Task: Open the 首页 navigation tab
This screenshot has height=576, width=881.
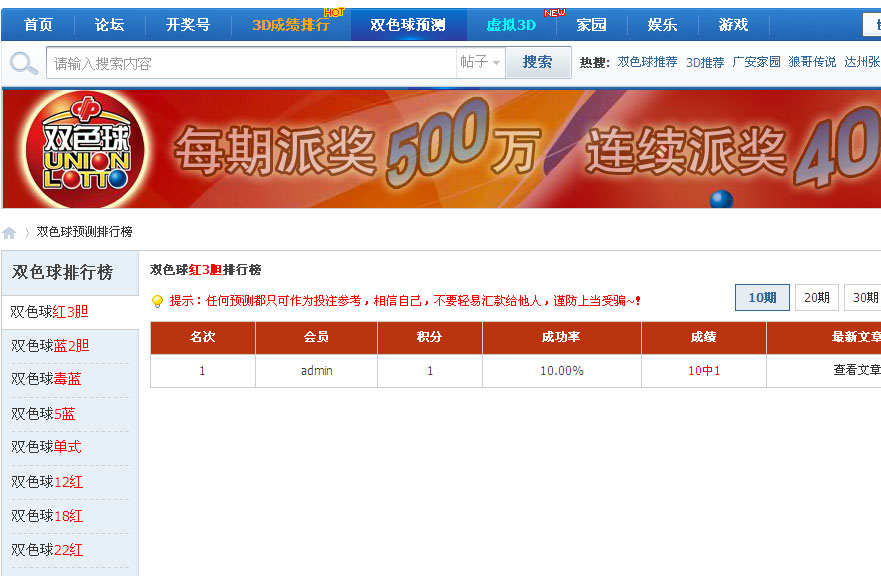Action: (38, 25)
